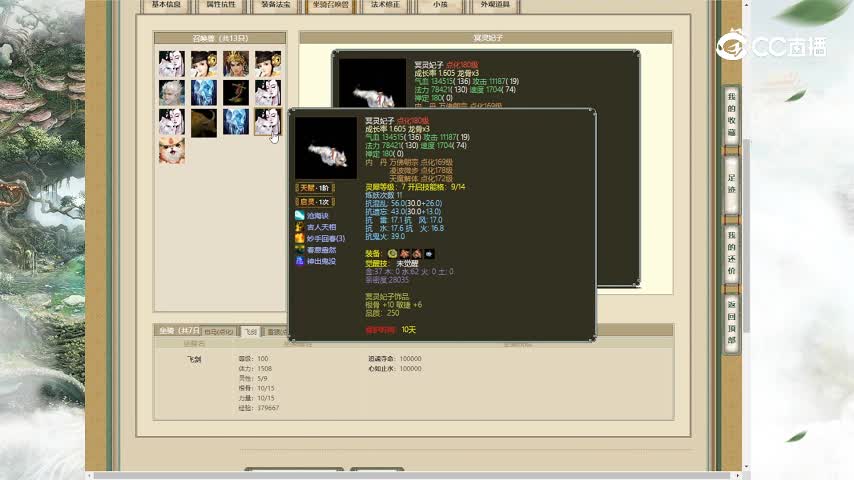The image size is (854, 480).
Task: Select the first pet portrait in summon grid
Action: (171, 64)
